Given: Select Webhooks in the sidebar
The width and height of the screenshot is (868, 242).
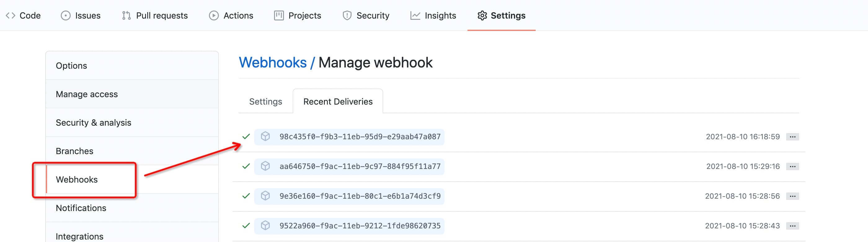Looking at the screenshot, I should click(x=132, y=179).
